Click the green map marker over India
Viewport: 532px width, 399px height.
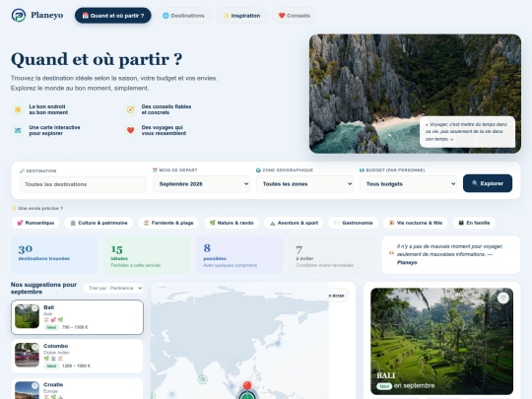pos(203,379)
